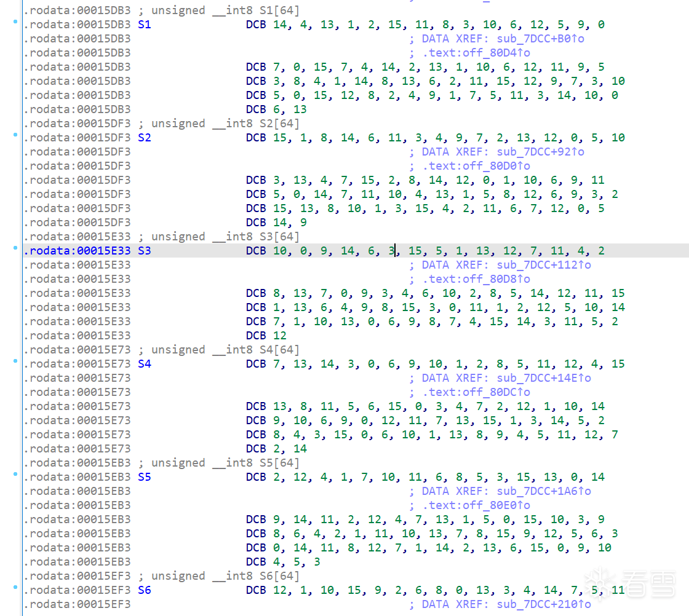Click the S1 label name
This screenshot has width=689, height=616.
click(144, 25)
